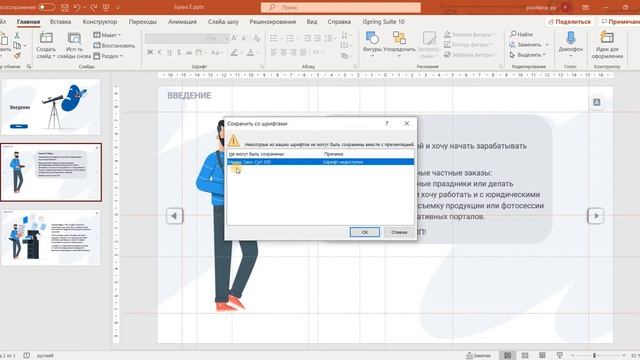Select the Format Painter brush icon
Screen dimensions: 640x360
point(17,56)
